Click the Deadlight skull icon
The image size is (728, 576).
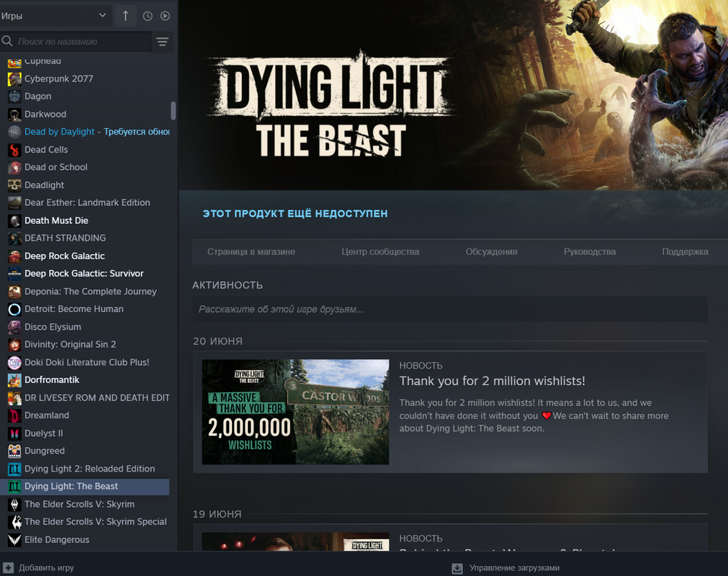click(x=14, y=185)
